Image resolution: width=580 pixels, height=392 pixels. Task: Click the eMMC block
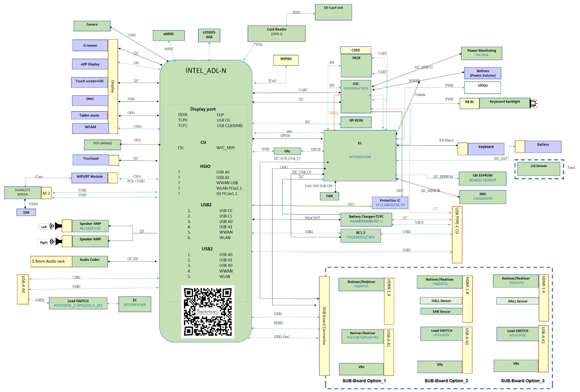pyautogui.click(x=169, y=35)
